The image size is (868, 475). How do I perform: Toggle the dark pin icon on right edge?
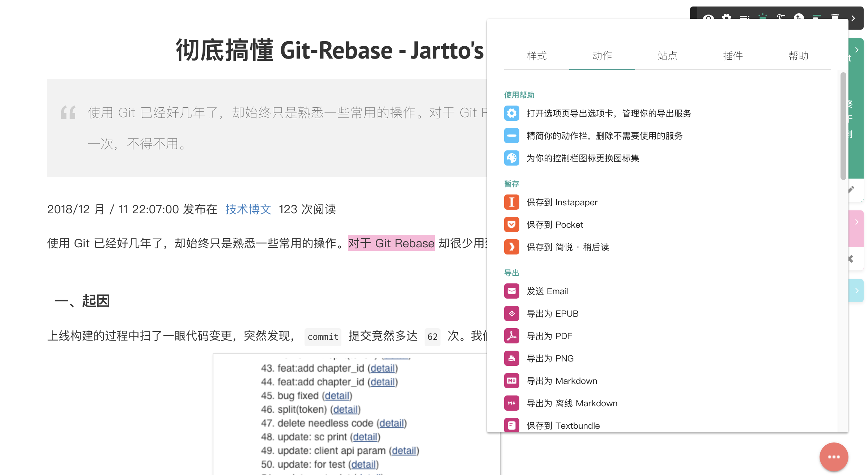[x=851, y=258]
